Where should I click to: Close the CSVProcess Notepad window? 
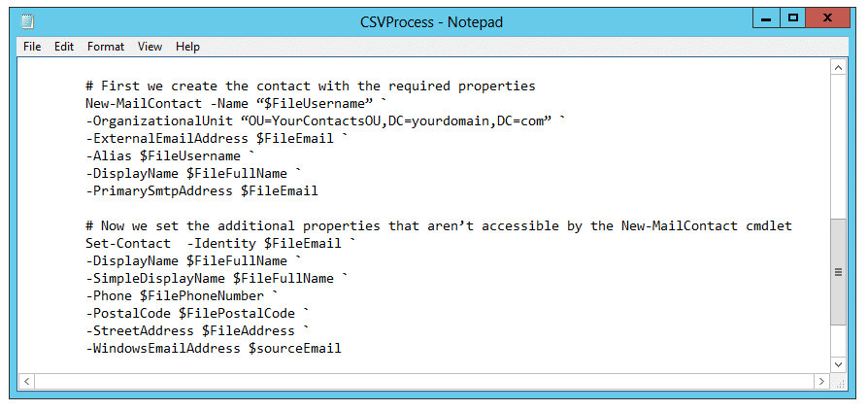point(830,18)
